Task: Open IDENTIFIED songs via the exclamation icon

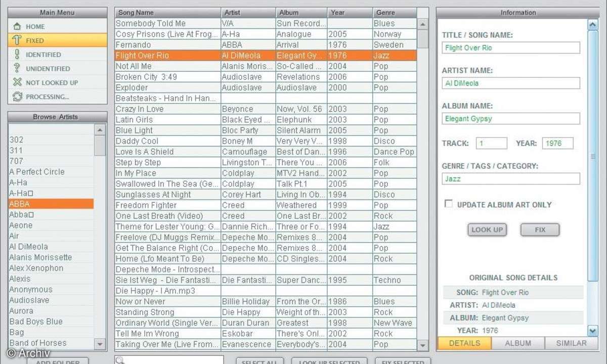Action: pyautogui.click(x=17, y=55)
